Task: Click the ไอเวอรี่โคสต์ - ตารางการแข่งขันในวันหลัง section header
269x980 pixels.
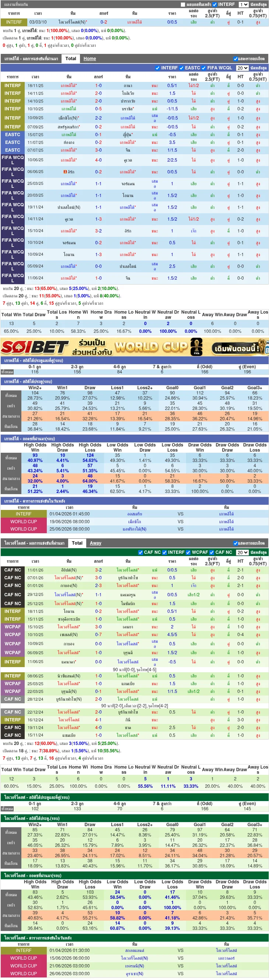Action: click(134, 938)
